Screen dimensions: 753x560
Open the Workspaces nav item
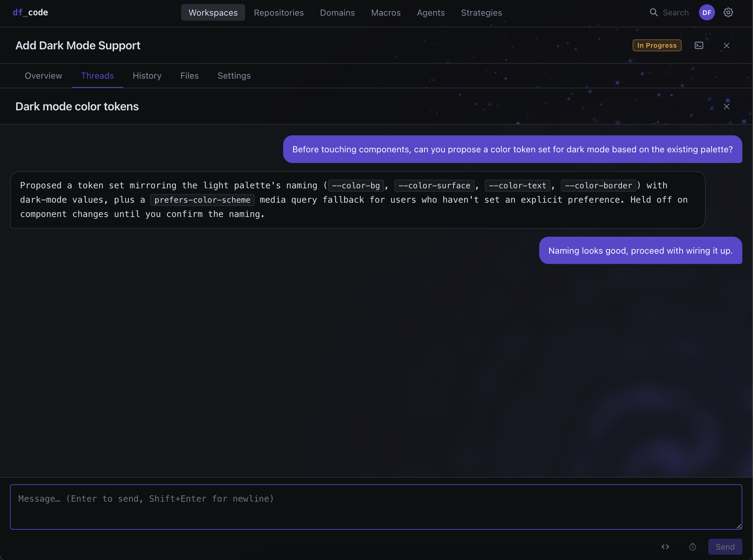click(213, 13)
